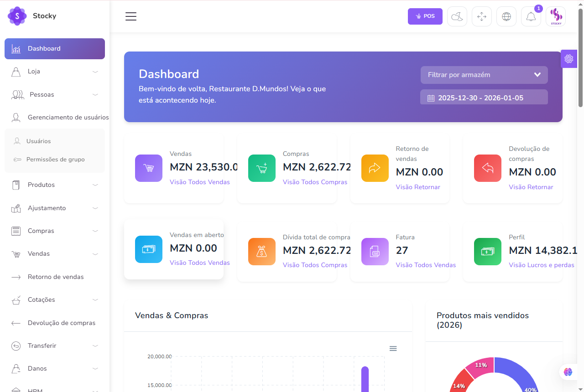The height and width of the screenshot is (392, 584).
Task: Click the POS button in the header
Action: coord(425,16)
